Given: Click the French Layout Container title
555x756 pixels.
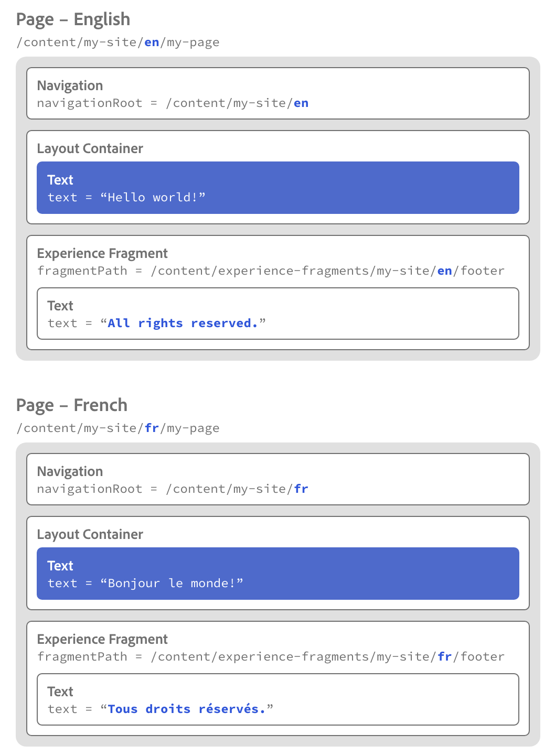Looking at the screenshot, I should click(90, 534).
